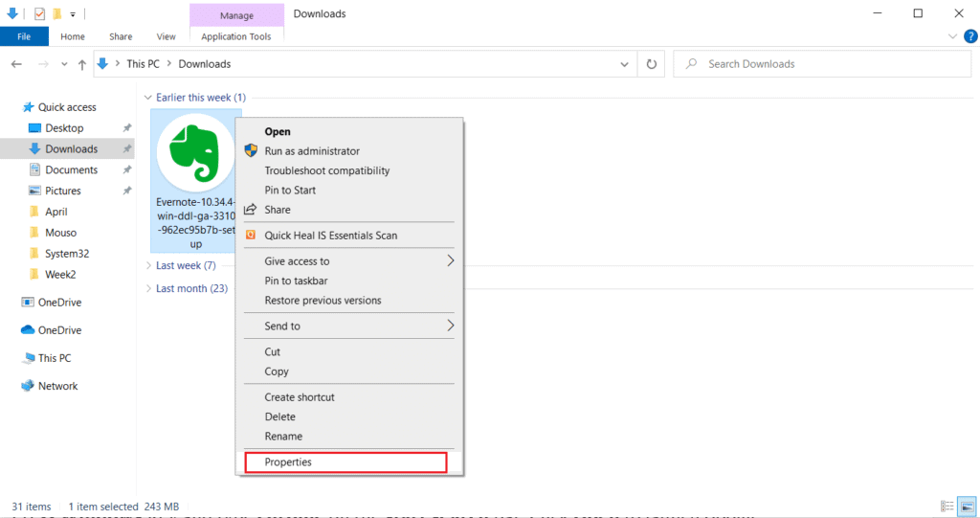
Task: Click the Up one level arrow
Action: pyautogui.click(x=82, y=64)
